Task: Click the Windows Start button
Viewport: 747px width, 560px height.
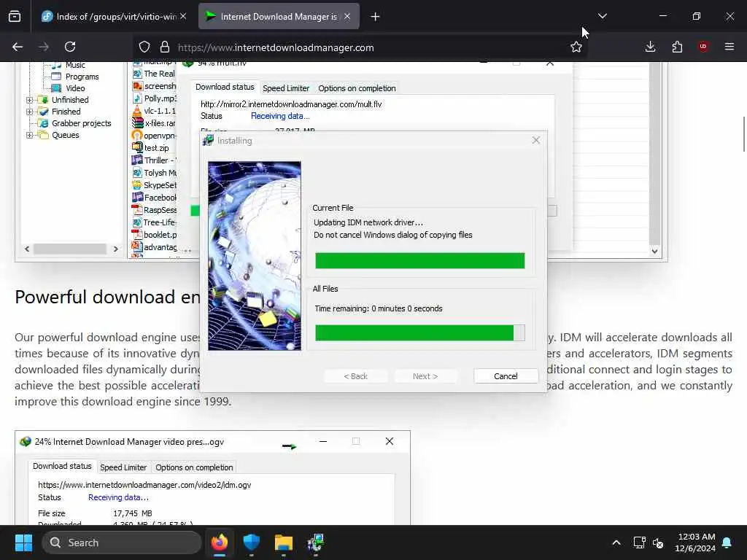Action: (x=23, y=542)
